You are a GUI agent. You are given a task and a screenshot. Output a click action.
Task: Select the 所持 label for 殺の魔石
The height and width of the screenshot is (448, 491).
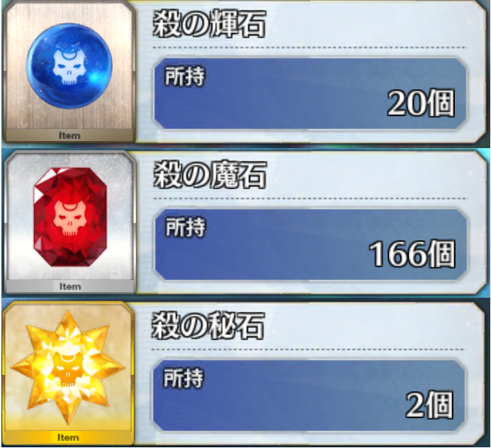(x=186, y=227)
